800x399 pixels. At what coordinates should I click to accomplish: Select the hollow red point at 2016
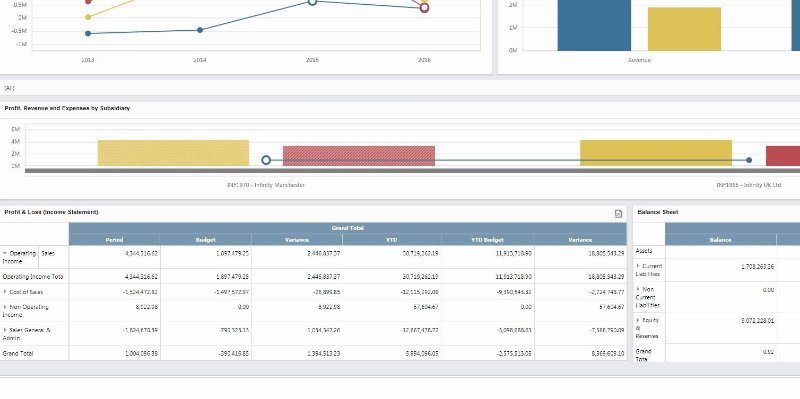[x=424, y=8]
